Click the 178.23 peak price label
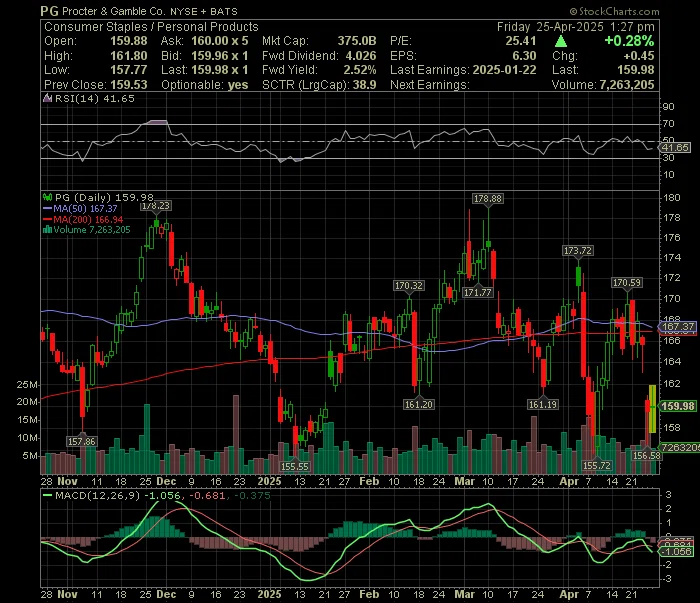The image size is (700, 603). 156,206
